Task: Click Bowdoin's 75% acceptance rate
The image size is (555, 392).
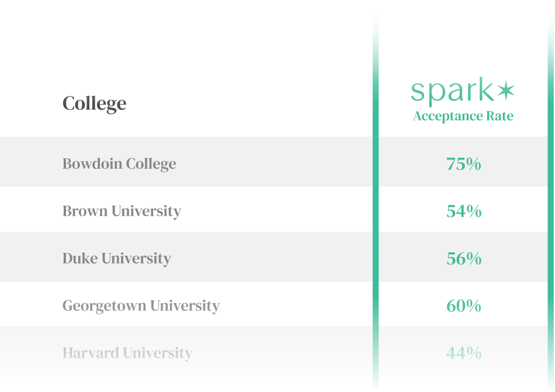Action: (x=464, y=164)
